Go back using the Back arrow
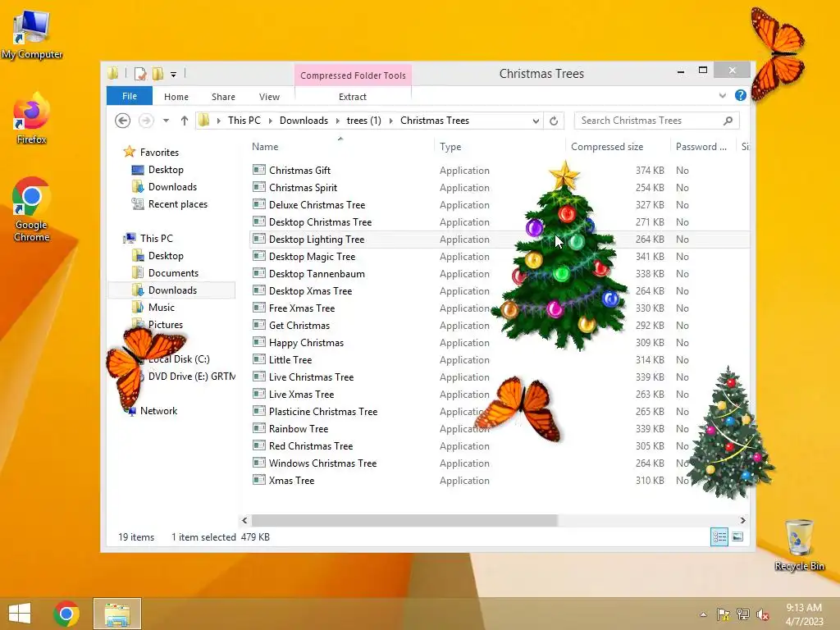The height and width of the screenshot is (630, 840). (x=123, y=121)
